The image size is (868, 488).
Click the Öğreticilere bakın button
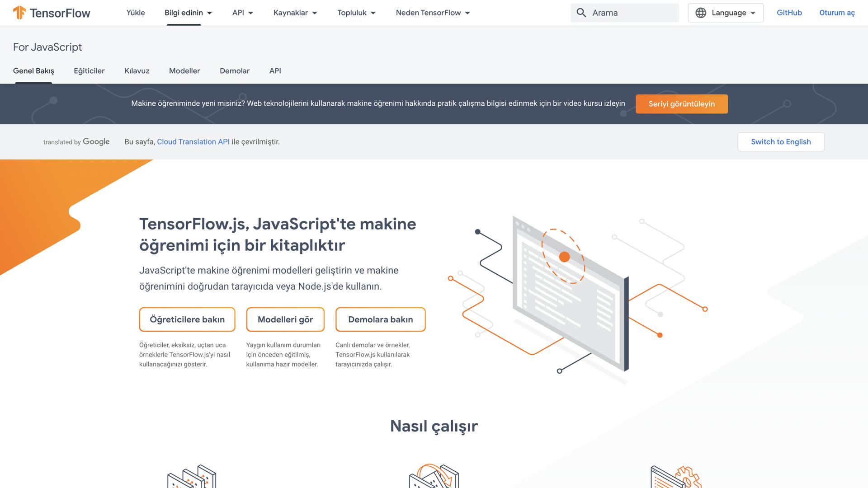point(187,319)
